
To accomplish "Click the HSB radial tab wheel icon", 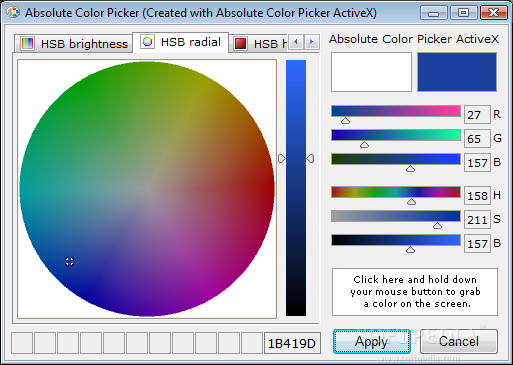I will [x=147, y=42].
